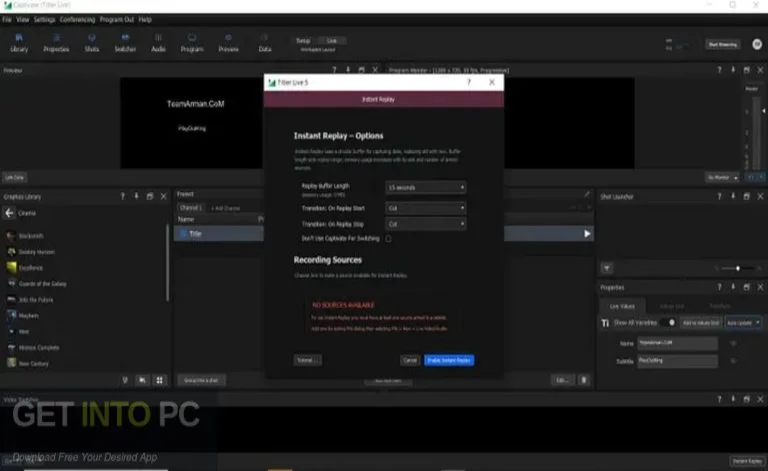This screenshot has height=471, width=768.
Task: Click the Edit button in Project panel
Action: click(x=562, y=380)
